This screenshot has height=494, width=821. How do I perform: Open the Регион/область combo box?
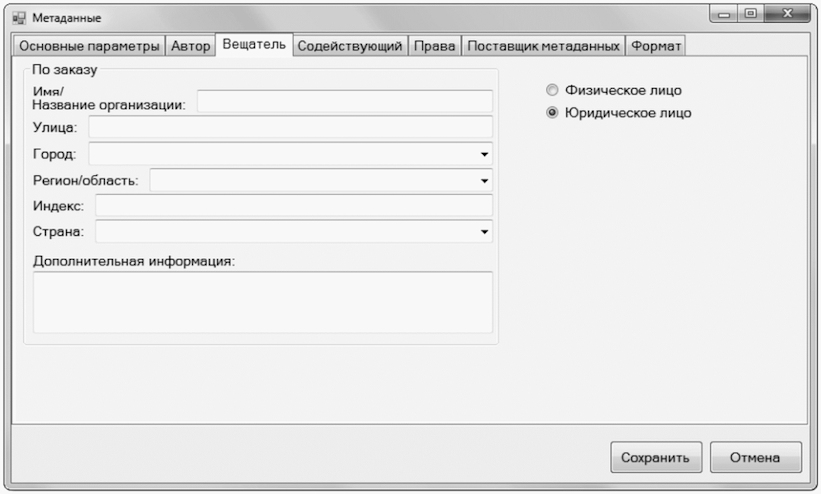[x=321, y=180]
